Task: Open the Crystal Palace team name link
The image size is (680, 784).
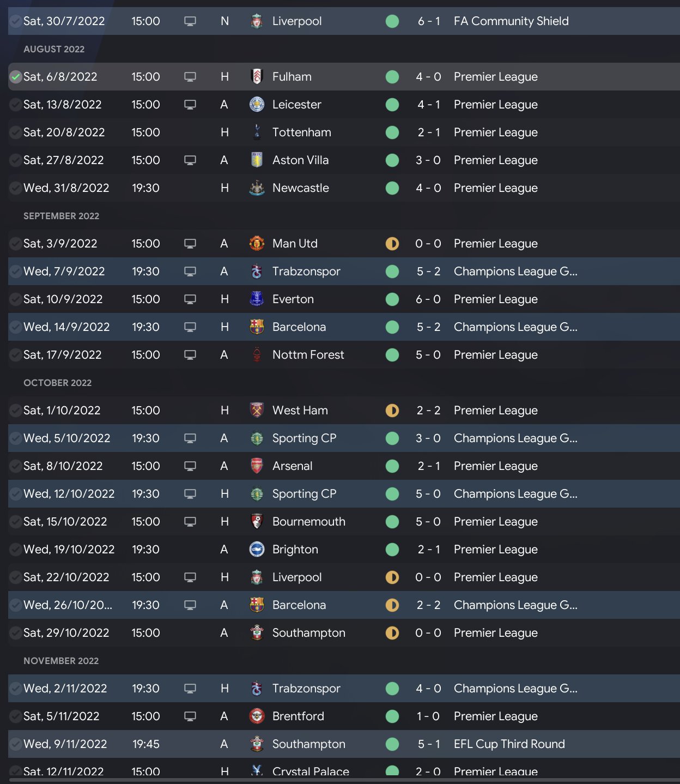Action: [x=311, y=771]
